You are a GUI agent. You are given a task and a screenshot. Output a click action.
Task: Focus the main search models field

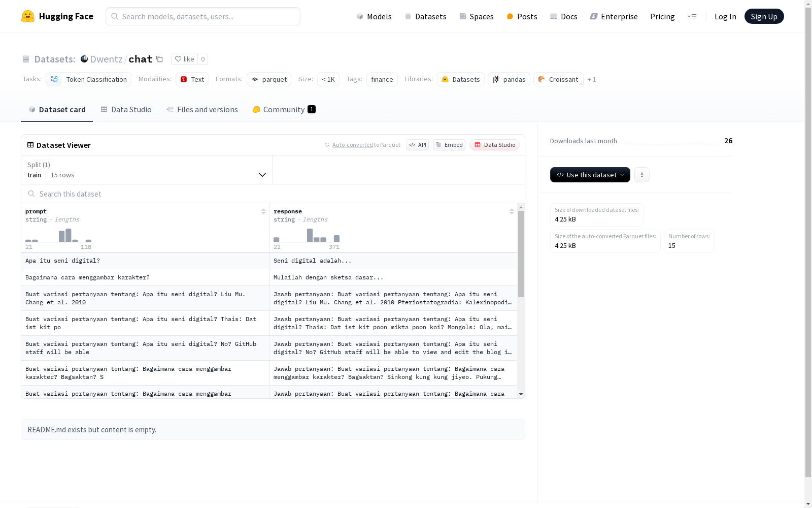click(x=203, y=16)
